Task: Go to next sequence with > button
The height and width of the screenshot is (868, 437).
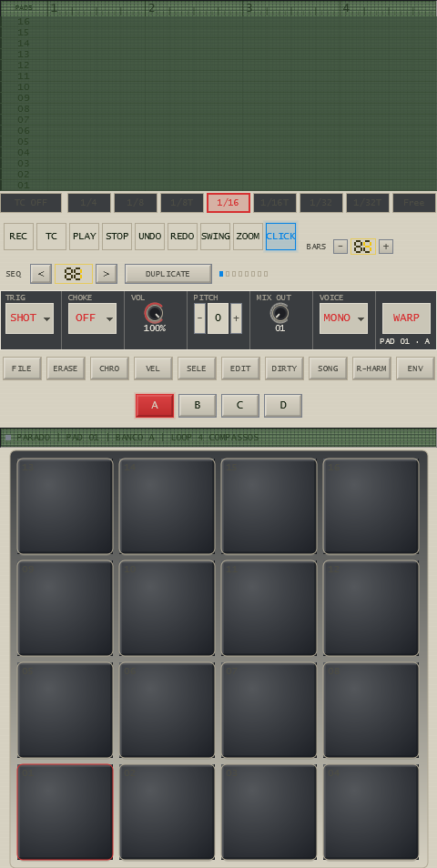Action: (x=107, y=274)
